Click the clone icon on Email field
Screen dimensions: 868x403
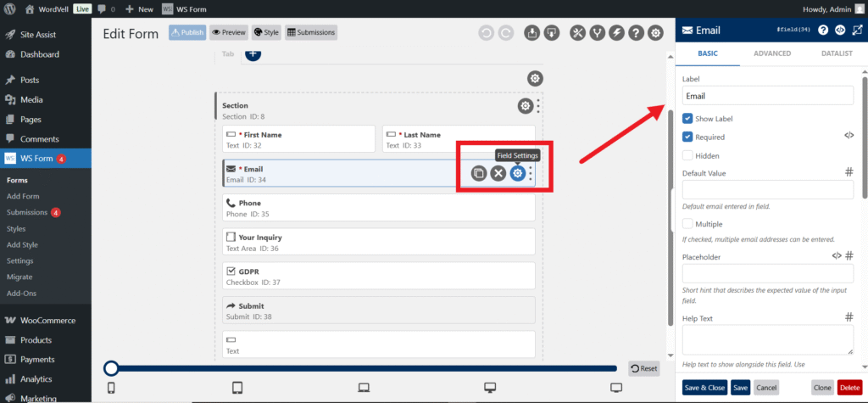[x=479, y=173]
